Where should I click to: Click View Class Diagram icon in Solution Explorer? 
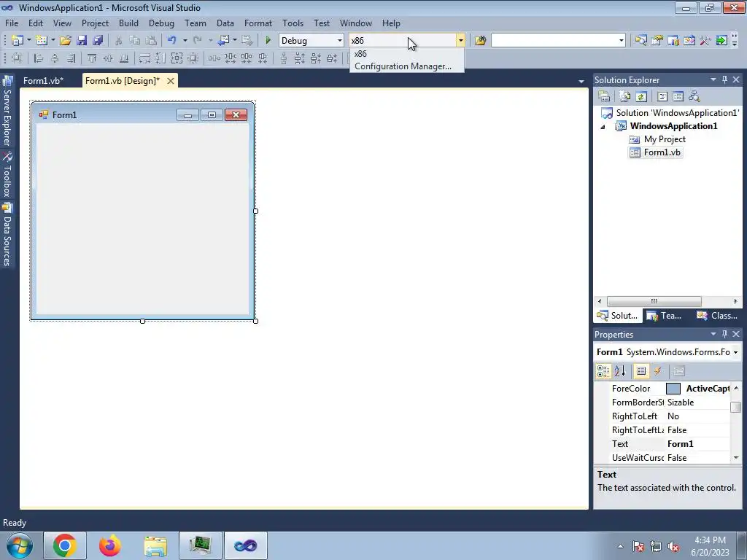point(694,97)
